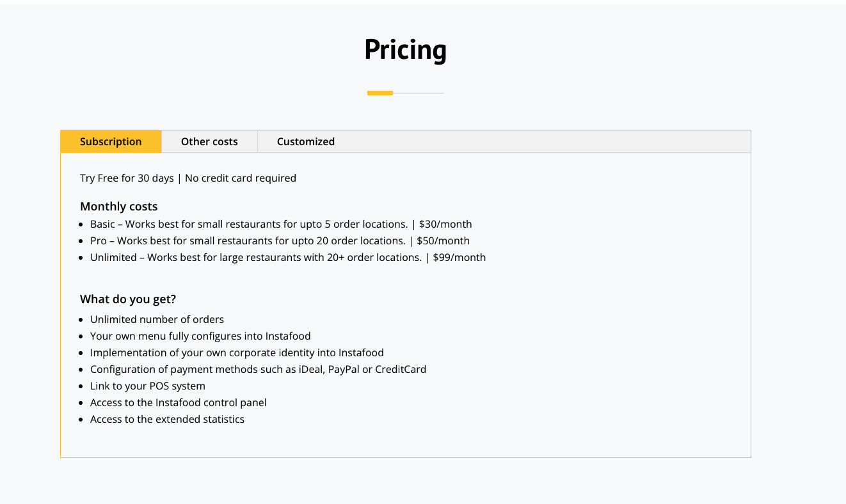
Task: Click the extended statistics access item
Action: (167, 419)
